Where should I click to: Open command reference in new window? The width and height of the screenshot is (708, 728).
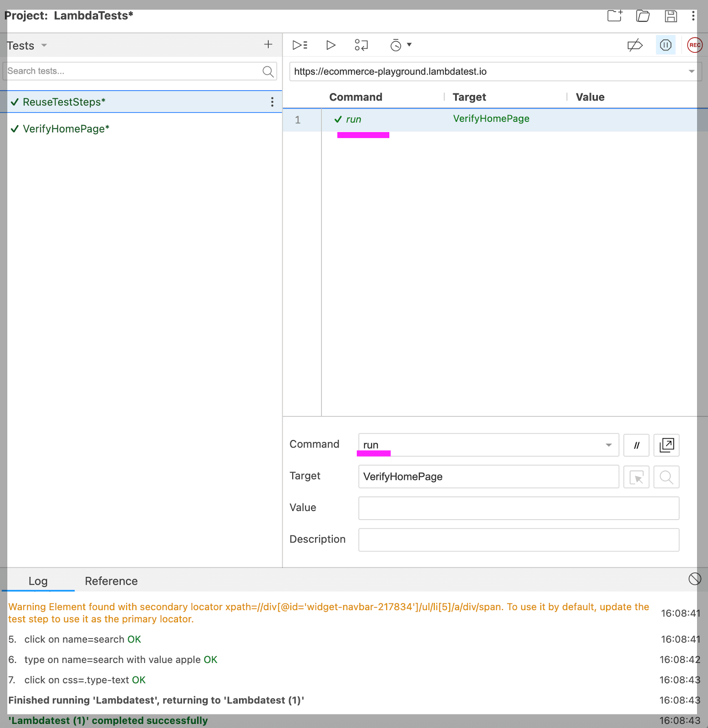tap(667, 445)
